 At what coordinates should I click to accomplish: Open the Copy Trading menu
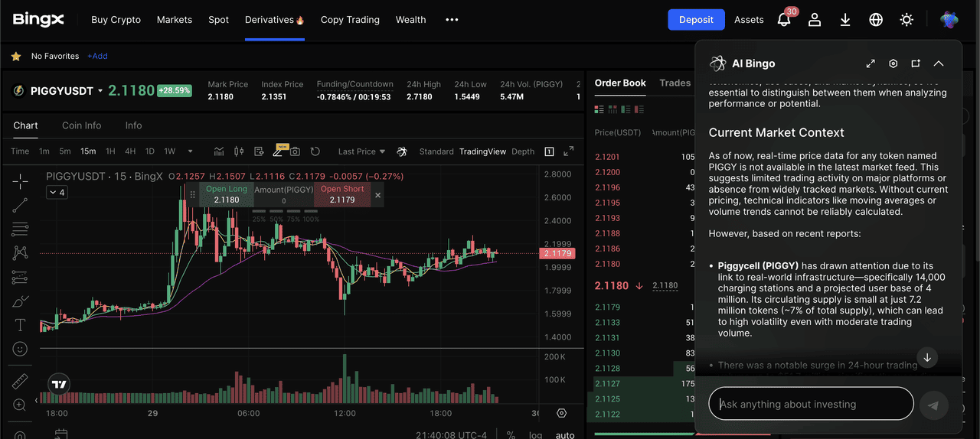point(350,20)
